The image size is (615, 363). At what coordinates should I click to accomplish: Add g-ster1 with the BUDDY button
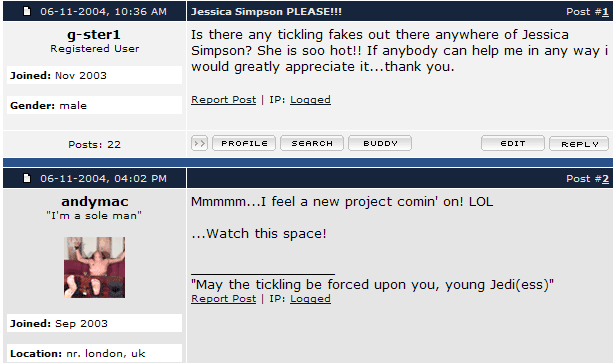pos(380,143)
